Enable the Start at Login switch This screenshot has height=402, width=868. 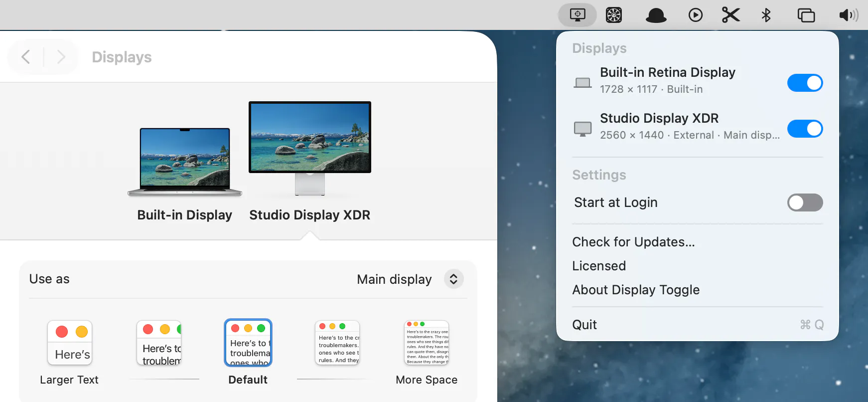coord(805,202)
